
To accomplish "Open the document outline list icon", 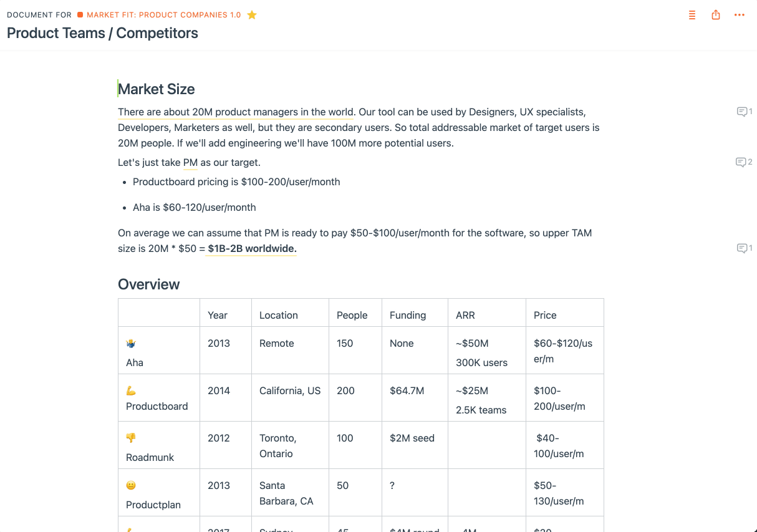I will point(692,15).
